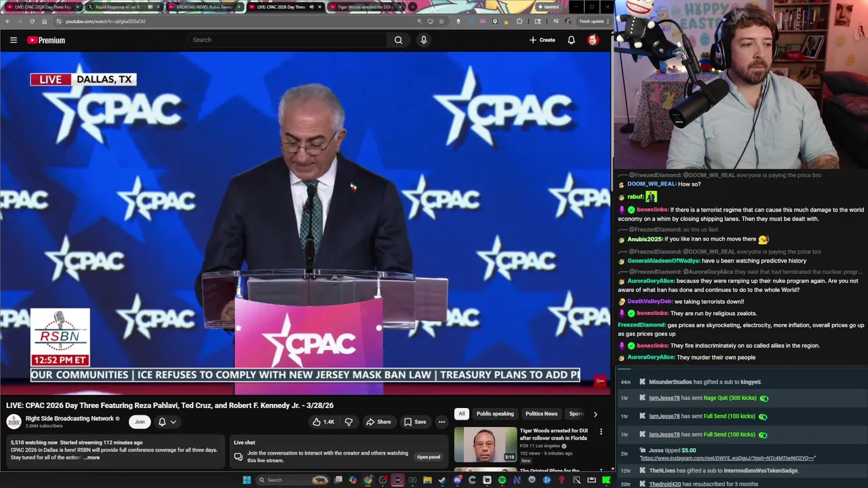868x488 pixels.
Task: Open the YouTube guide hamburger menu
Action: (14, 40)
